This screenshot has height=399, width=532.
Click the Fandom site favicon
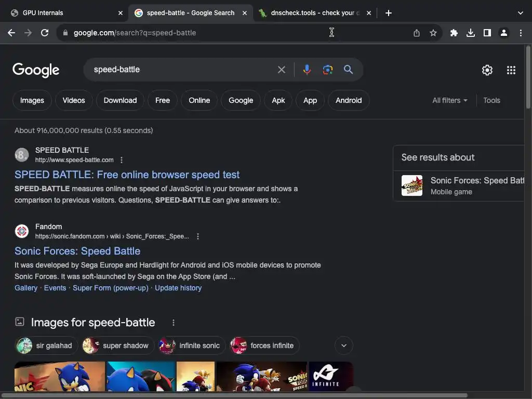pyautogui.click(x=22, y=231)
